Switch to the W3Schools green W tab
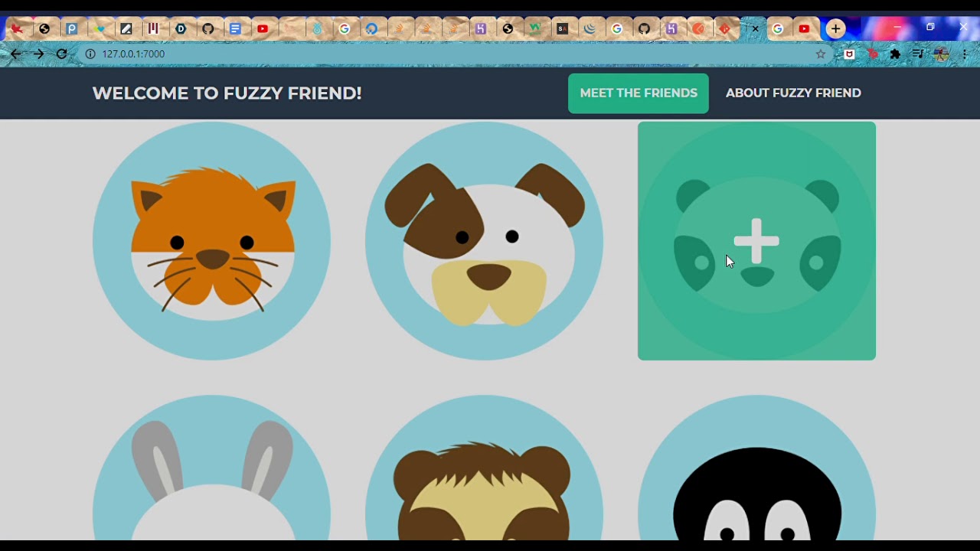The image size is (980, 551). click(x=535, y=29)
